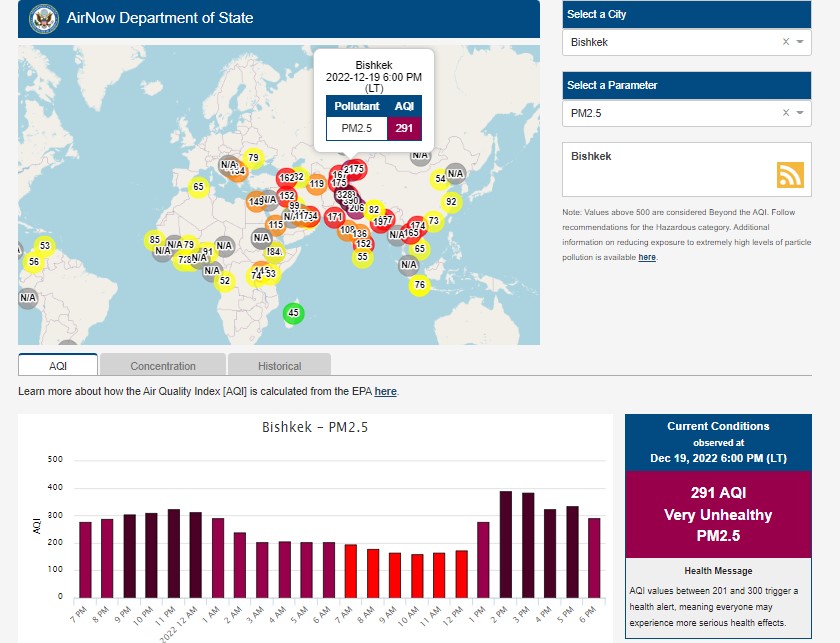This screenshot has height=643, width=840.
Task: Expand the Select a City dropdown arrow
Action: click(800, 42)
